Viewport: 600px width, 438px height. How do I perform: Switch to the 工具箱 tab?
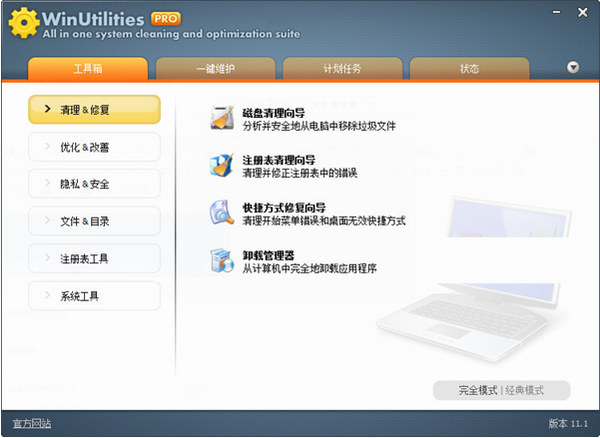pyautogui.click(x=88, y=68)
